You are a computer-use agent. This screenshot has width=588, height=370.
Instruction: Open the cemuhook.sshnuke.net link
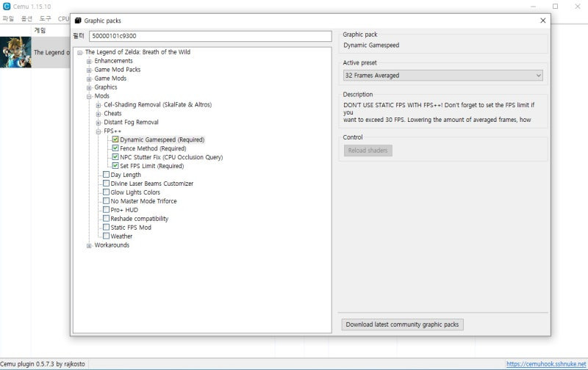click(x=546, y=363)
